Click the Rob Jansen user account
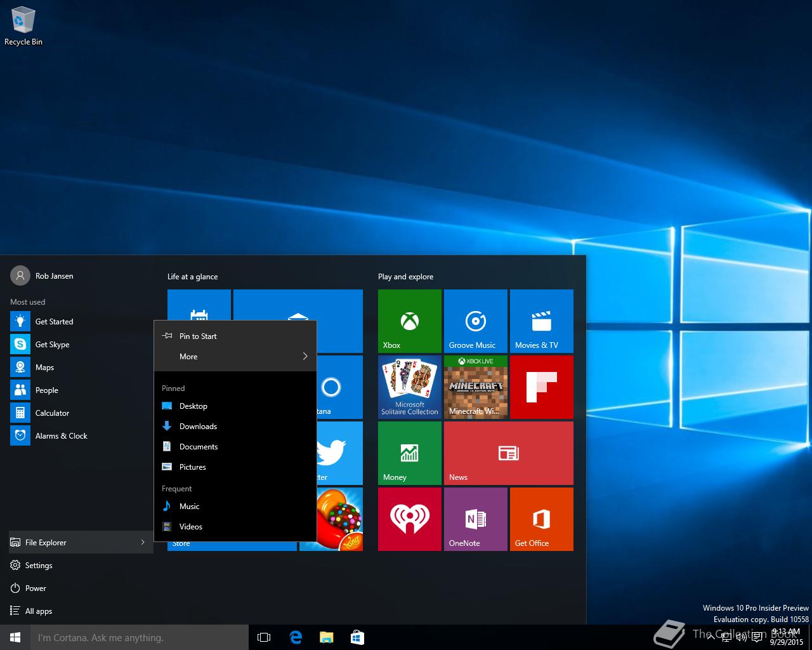Screen dimensions: 812x650 [x=42, y=276]
